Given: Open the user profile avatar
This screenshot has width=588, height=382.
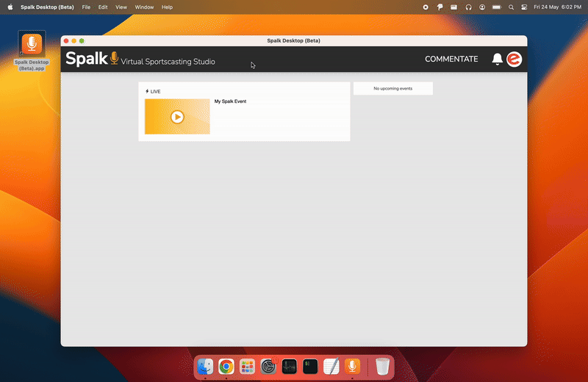Looking at the screenshot, I should coord(514,60).
